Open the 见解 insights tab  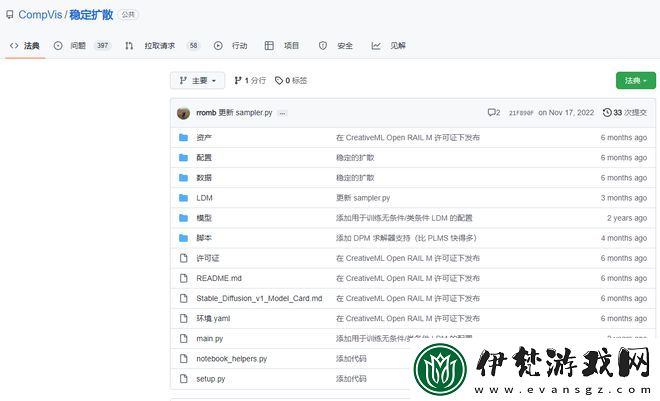point(389,45)
